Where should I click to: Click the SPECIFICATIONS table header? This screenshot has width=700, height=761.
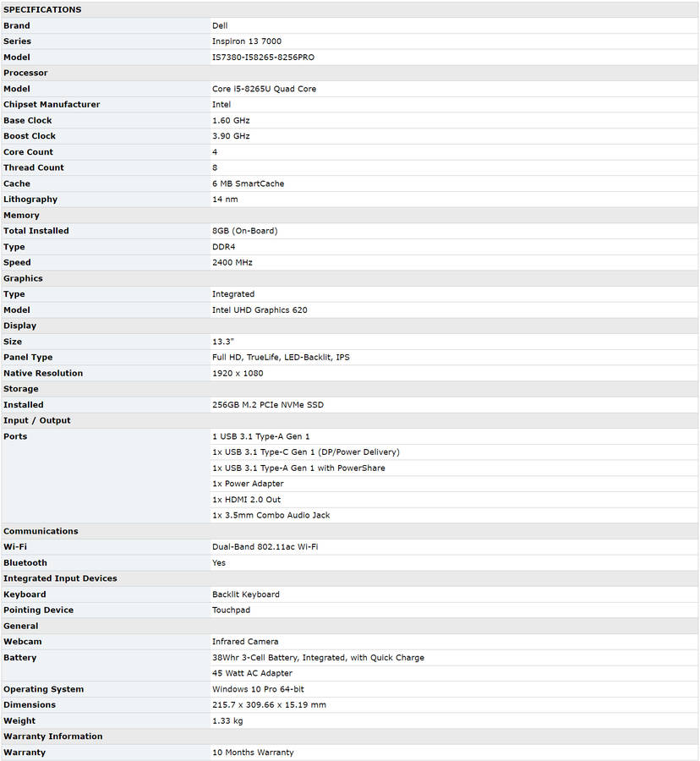tap(42, 10)
